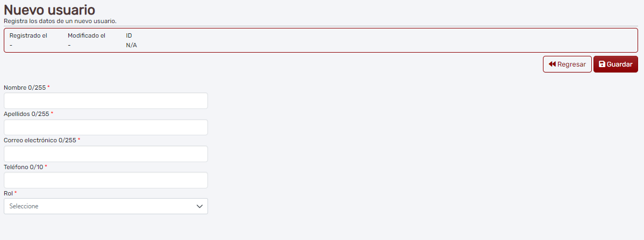Viewport: 644px width, 240px height.
Task: Click into the Apellidos input field
Action: tap(105, 127)
